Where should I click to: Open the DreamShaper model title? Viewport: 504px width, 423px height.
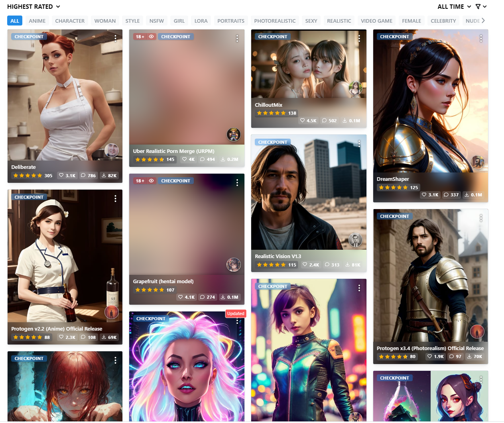click(393, 179)
